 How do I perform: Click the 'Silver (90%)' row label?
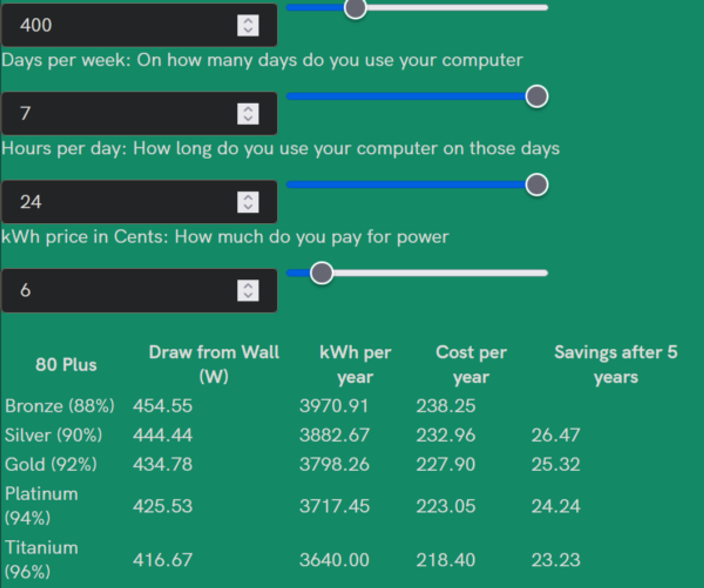[x=54, y=435]
